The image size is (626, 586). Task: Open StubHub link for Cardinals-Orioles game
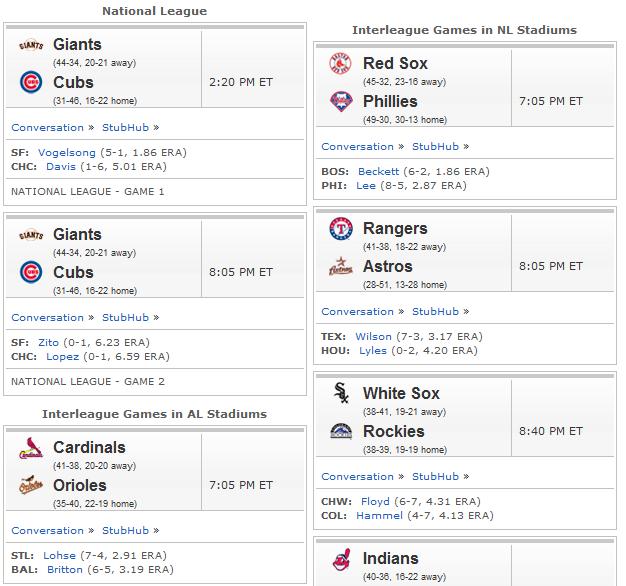125,531
